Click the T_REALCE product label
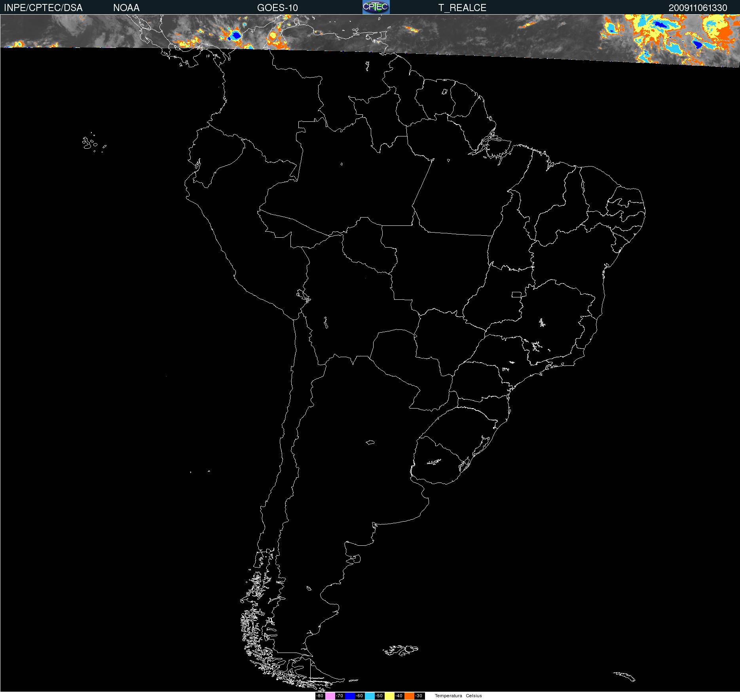This screenshot has height=700, width=740. tap(462, 8)
